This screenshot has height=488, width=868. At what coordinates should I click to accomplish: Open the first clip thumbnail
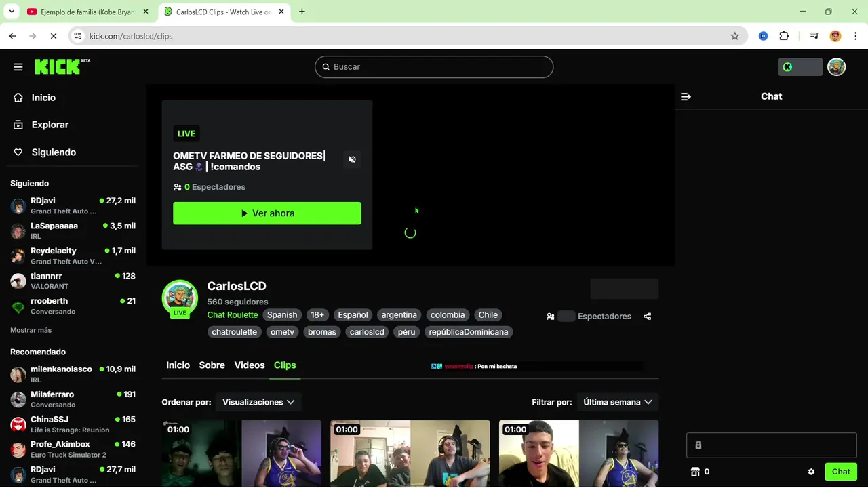241,453
